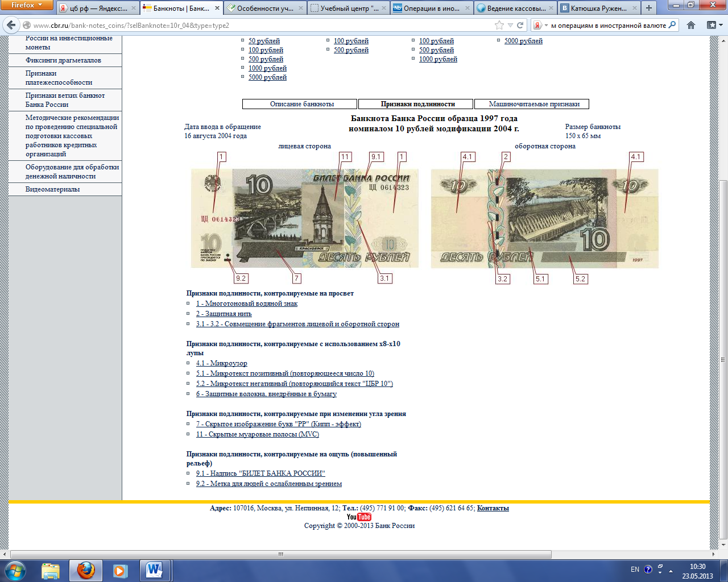Screen dimensions: 728x582
Task: Click the Yandex search input field
Action: tap(609, 26)
